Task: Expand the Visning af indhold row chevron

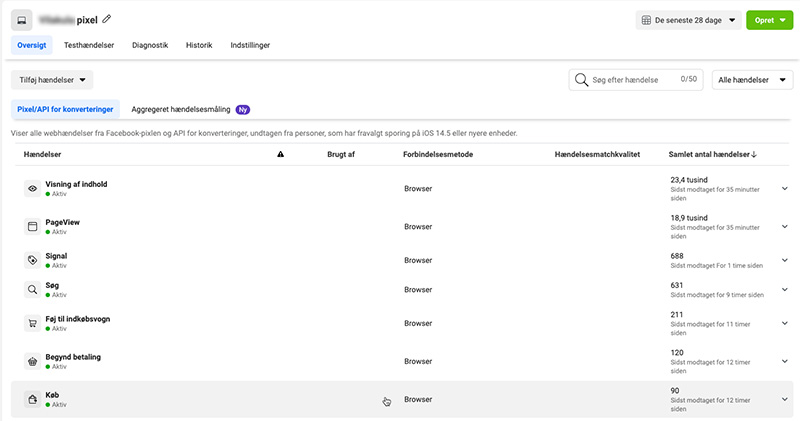Action: [784, 188]
